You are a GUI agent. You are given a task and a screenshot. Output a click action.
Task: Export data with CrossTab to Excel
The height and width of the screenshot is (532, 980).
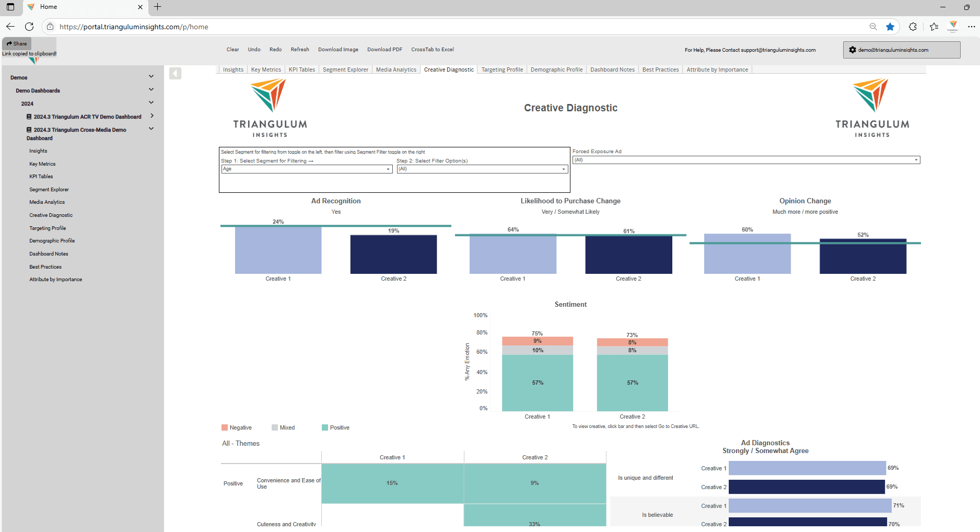pyautogui.click(x=433, y=49)
